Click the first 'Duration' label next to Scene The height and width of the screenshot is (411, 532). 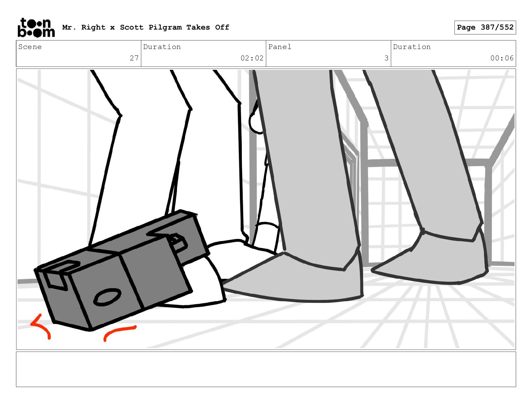point(162,47)
